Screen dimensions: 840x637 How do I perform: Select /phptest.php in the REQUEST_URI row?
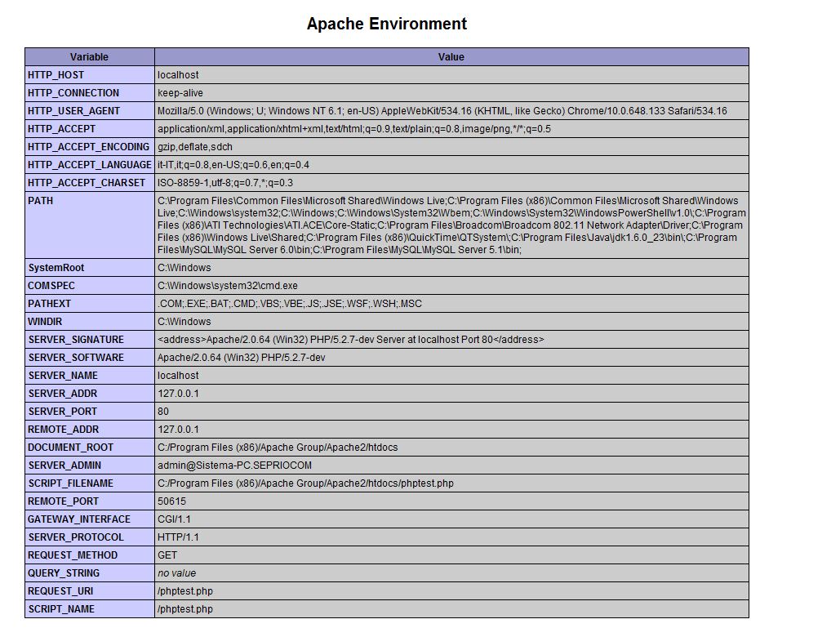[x=184, y=591]
